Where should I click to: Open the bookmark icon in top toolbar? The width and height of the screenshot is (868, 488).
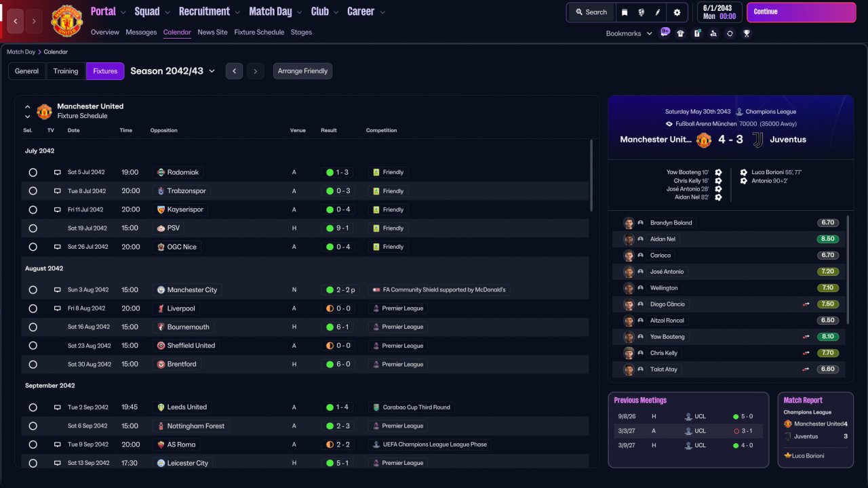pos(625,12)
